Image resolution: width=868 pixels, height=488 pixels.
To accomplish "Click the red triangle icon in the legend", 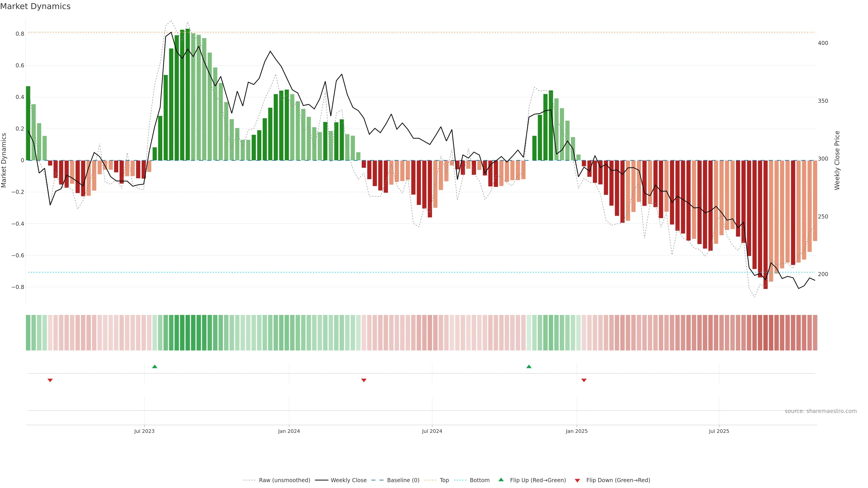I will click(x=577, y=480).
